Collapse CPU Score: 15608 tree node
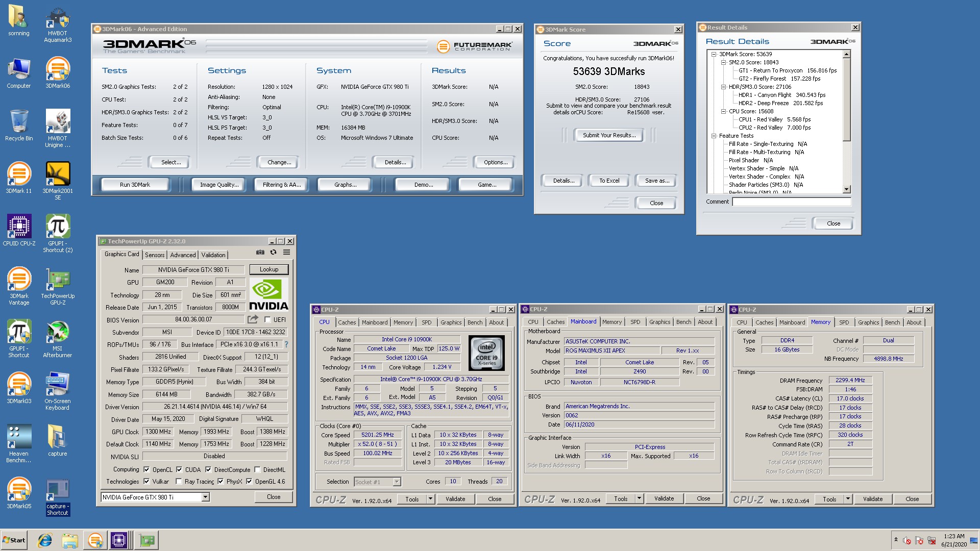 pos(723,111)
